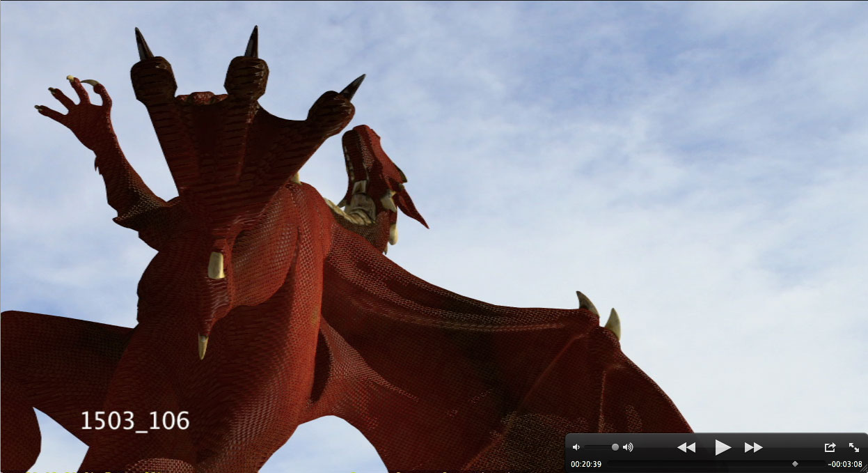Click the fast-forward double-arrow icon
The width and height of the screenshot is (868, 473).
pos(753,447)
